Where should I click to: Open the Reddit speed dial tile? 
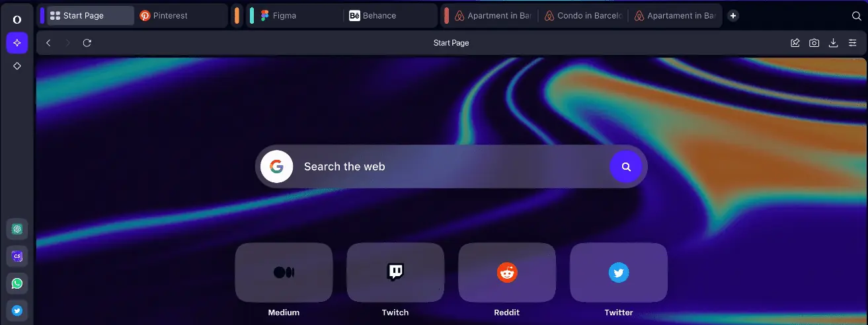(x=507, y=272)
